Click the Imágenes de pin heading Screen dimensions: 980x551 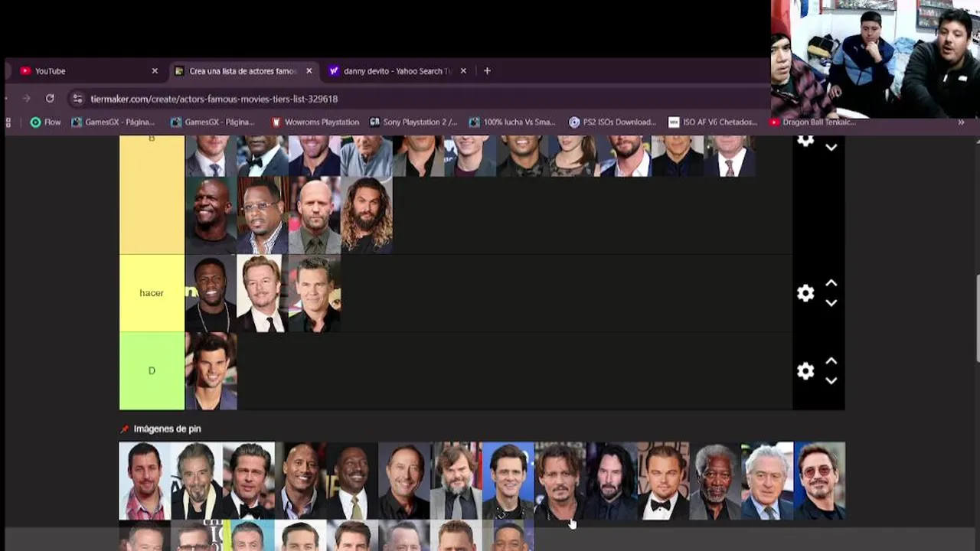167,429
